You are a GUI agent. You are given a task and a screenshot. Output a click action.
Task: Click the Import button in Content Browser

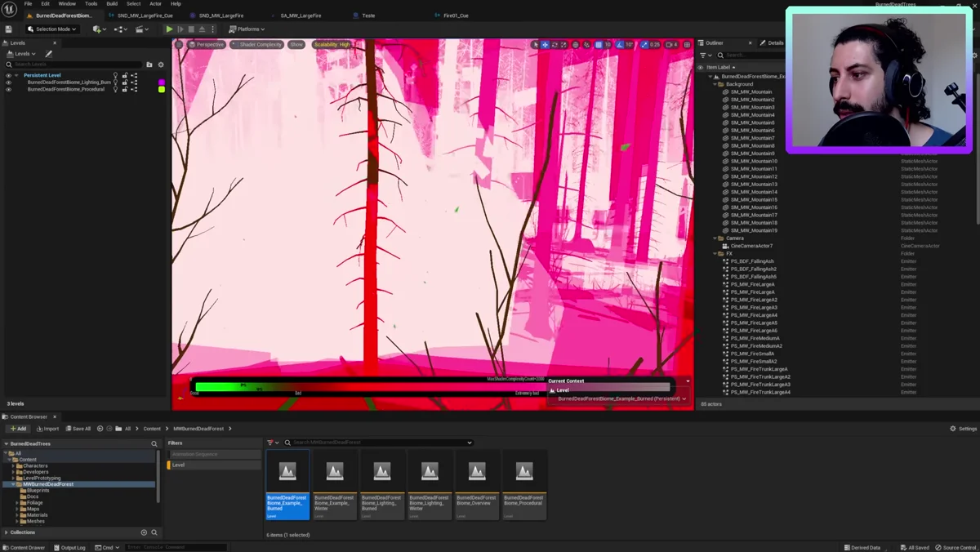pyautogui.click(x=48, y=429)
